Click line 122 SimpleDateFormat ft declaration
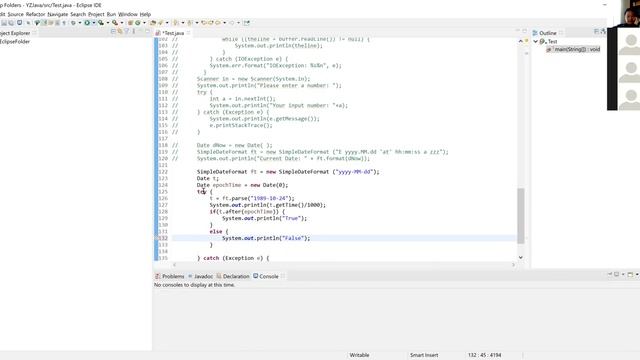The height and width of the screenshot is (360, 640). 288,172
